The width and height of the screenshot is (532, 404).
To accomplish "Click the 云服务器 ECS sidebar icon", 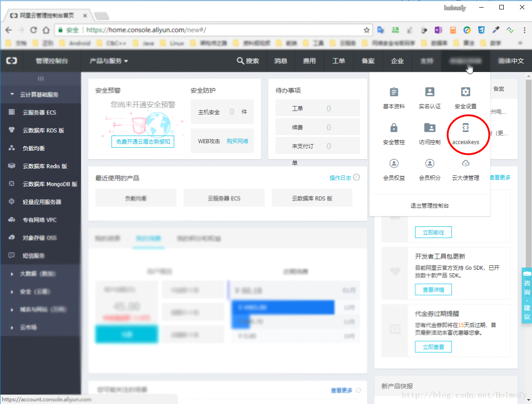I will [x=12, y=112].
